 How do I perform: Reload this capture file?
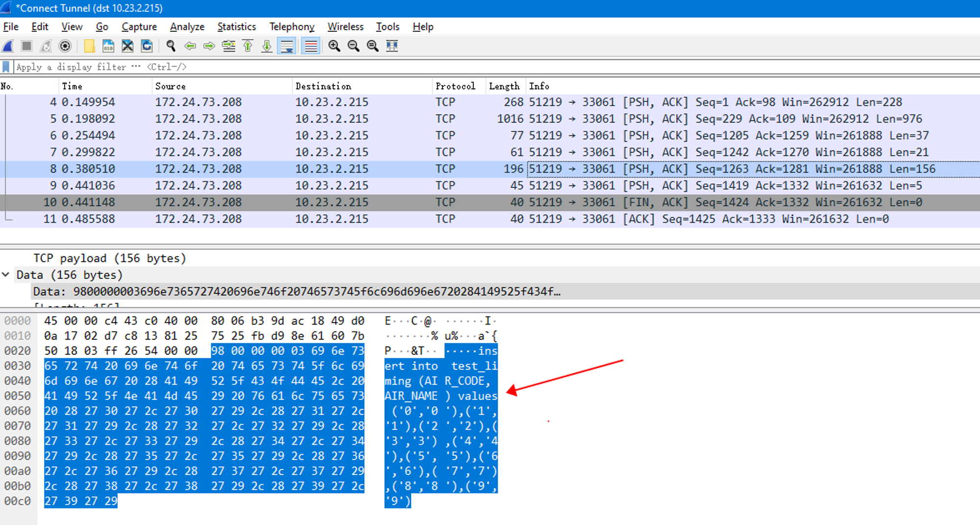[x=147, y=46]
